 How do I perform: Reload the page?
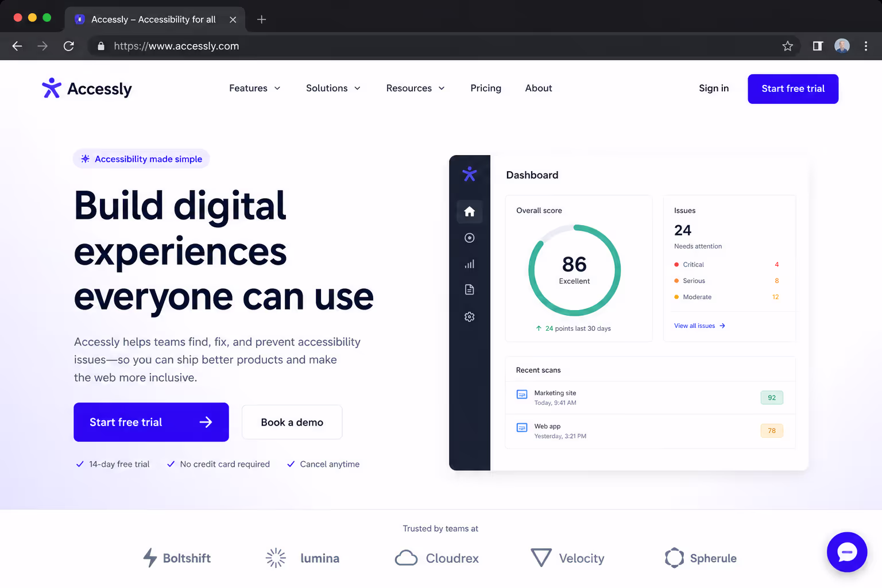(68, 46)
